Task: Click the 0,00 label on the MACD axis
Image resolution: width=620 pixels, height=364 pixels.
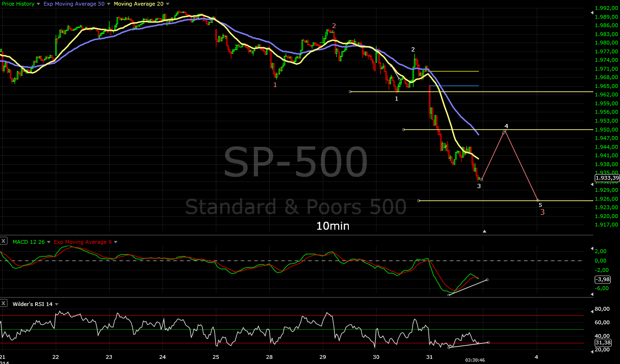Action: click(x=602, y=261)
